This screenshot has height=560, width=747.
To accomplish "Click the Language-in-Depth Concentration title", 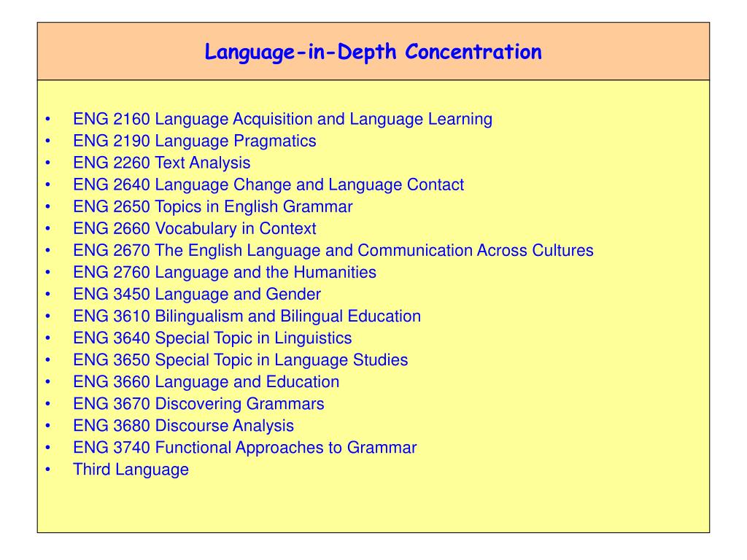I will (373, 52).
